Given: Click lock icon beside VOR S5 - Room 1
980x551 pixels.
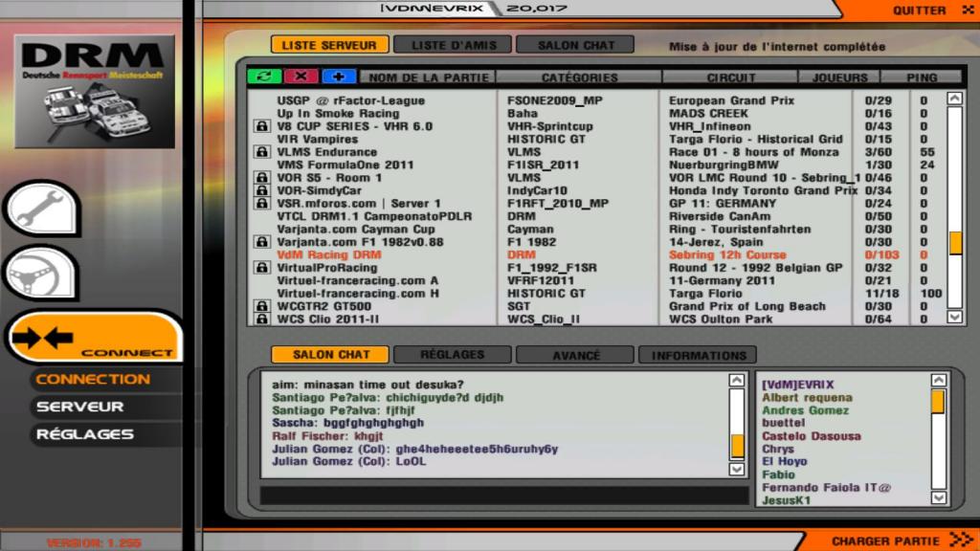Looking at the screenshot, I should [262, 177].
